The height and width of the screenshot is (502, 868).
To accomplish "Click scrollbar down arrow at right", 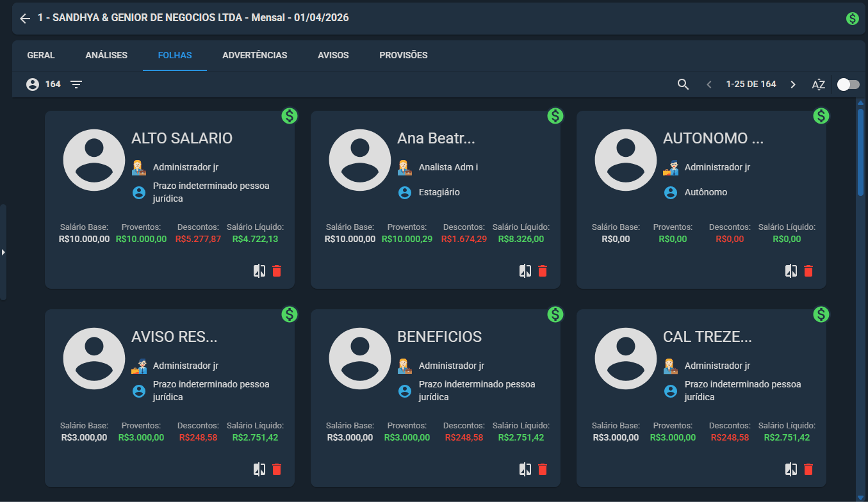I will point(860,497).
